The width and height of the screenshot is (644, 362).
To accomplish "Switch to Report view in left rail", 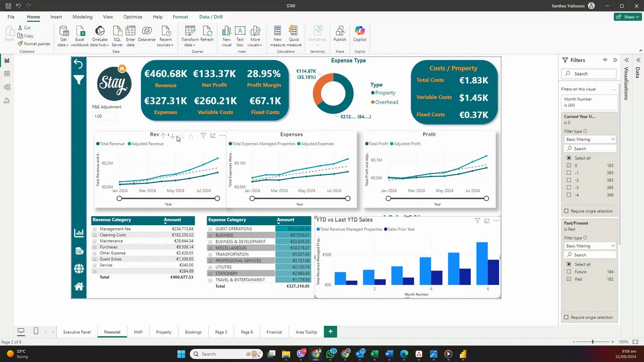I will click(7, 60).
